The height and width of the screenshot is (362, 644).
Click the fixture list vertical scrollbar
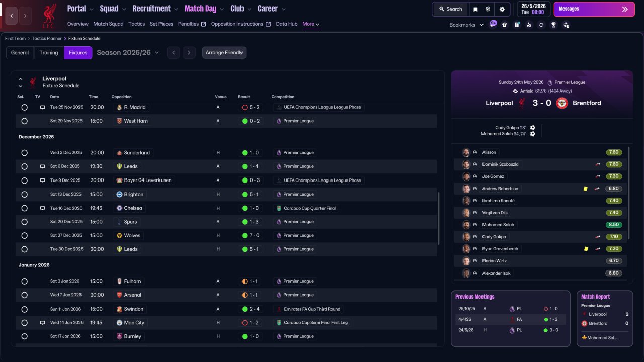(438, 219)
